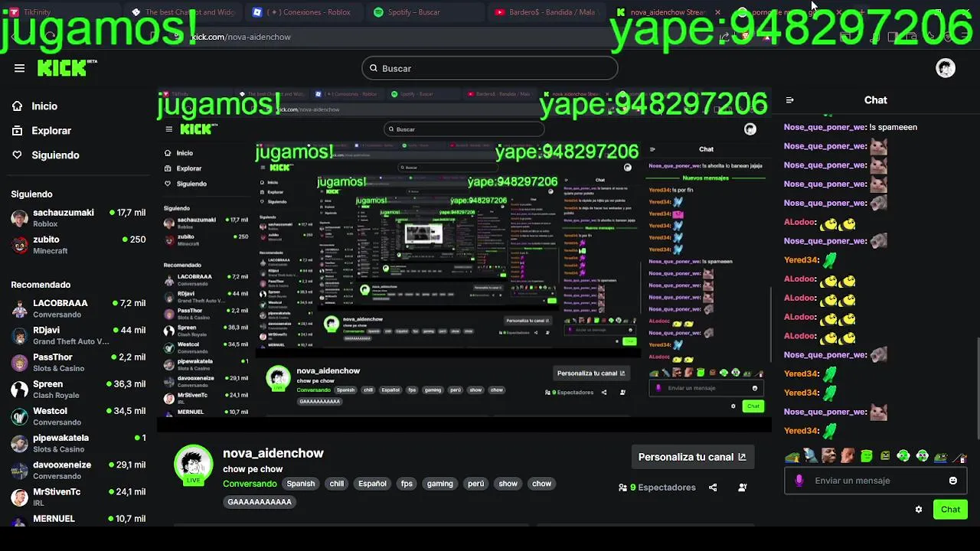Select the perú tag
Image resolution: width=980 pixels, height=551 pixels.
click(476, 484)
